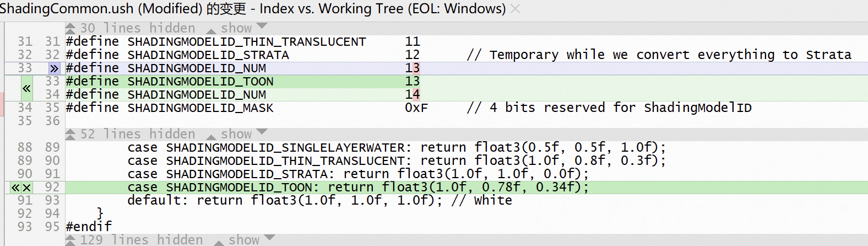This screenshot has width=868, height=246.
Task: Expand downward arrow on 30 lines hidden bar
Action: [262, 26]
